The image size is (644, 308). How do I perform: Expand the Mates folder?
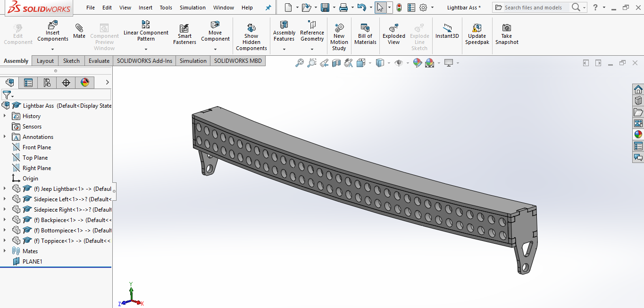[x=5, y=251]
